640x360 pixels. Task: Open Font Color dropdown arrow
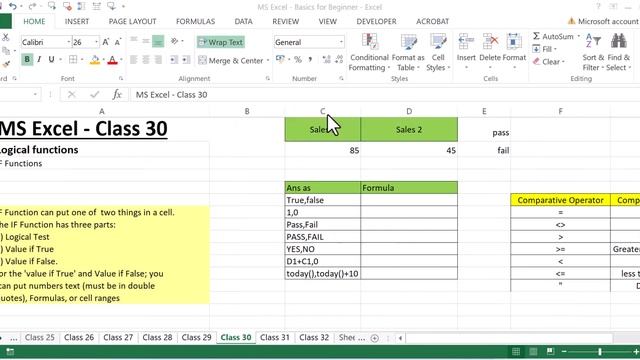point(121,60)
